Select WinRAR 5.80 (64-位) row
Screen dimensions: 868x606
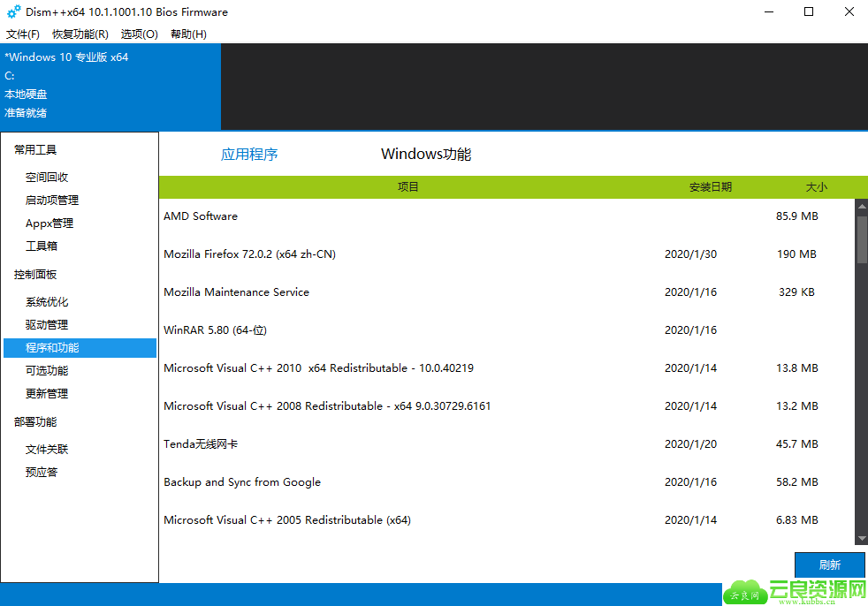click(x=506, y=330)
